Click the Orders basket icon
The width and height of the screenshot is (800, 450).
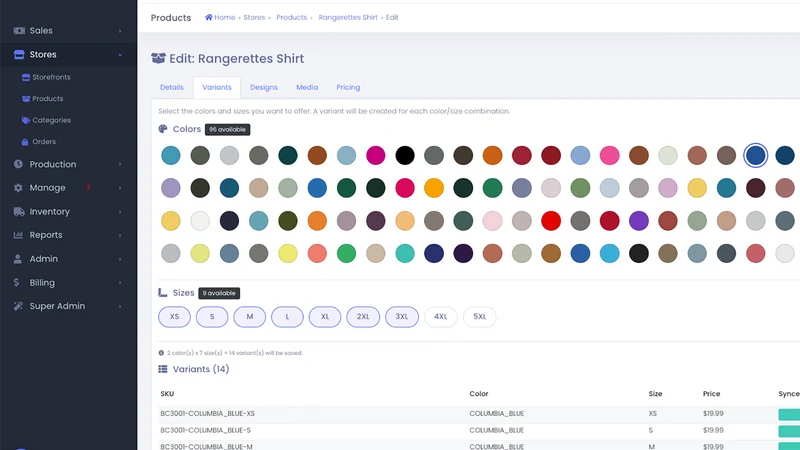click(x=24, y=142)
